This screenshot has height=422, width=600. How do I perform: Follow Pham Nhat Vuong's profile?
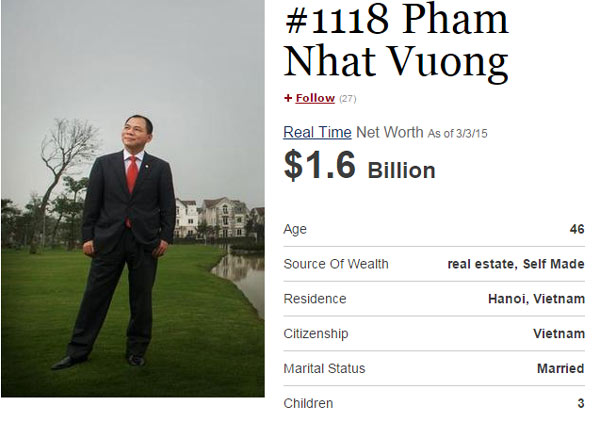[315, 98]
